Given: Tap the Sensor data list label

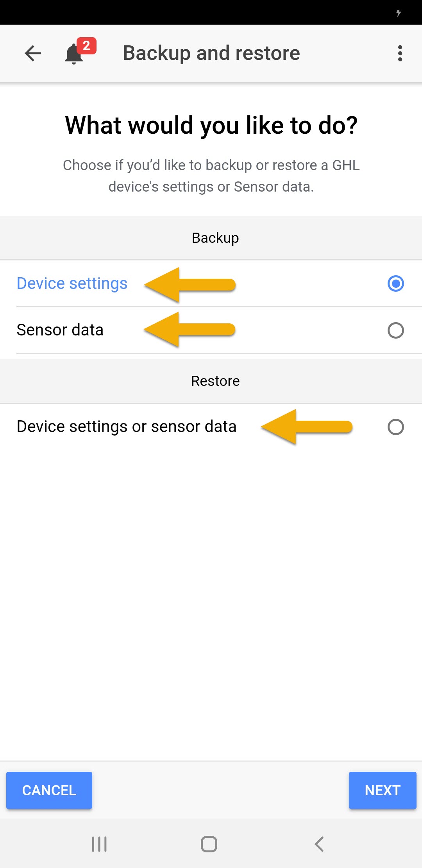Looking at the screenshot, I should [60, 330].
